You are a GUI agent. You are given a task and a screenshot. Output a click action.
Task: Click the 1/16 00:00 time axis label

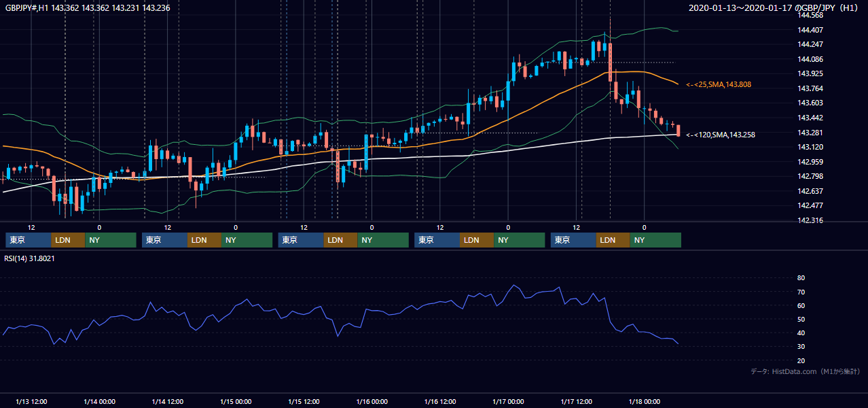372,402
